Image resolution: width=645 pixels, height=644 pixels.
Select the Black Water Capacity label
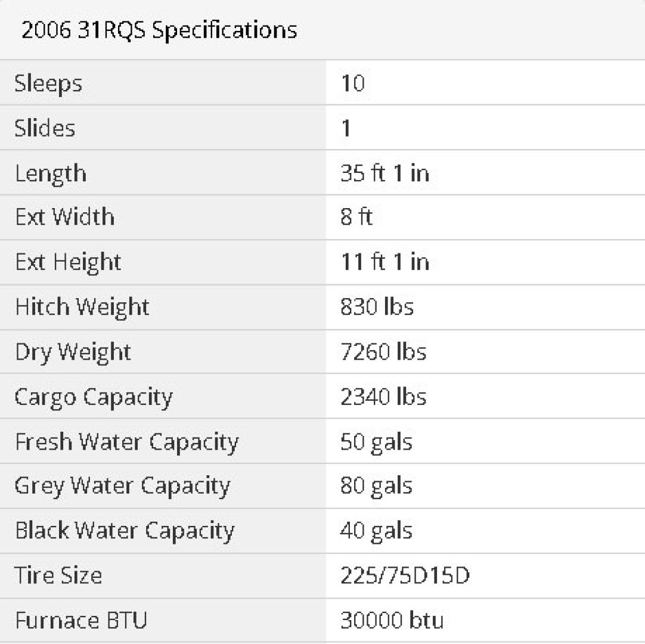point(125,531)
